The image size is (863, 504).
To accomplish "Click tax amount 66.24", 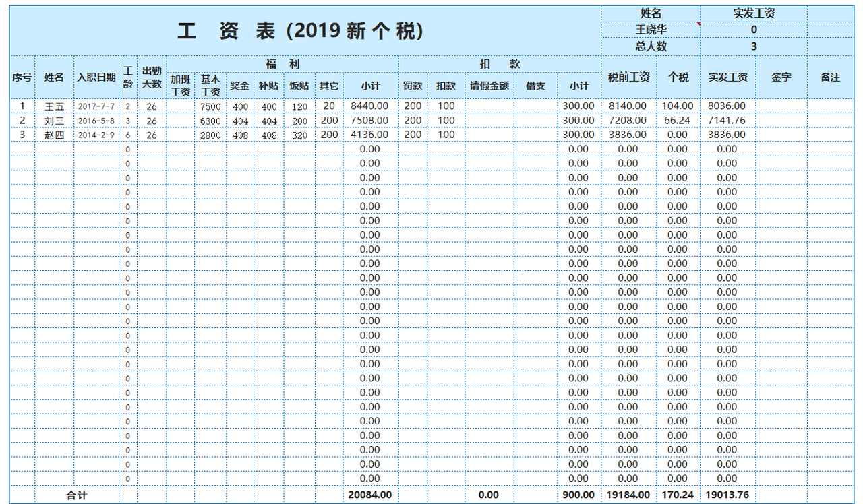I will [678, 121].
